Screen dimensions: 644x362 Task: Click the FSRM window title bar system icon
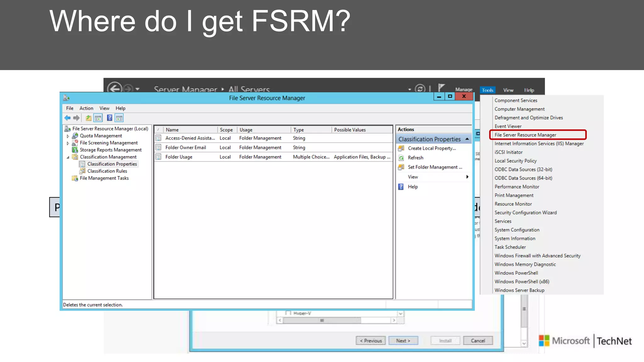pos(66,98)
